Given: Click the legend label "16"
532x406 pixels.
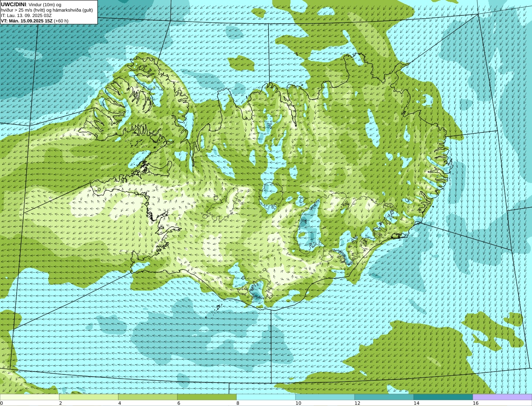Looking at the screenshot, I should pos(475,403).
